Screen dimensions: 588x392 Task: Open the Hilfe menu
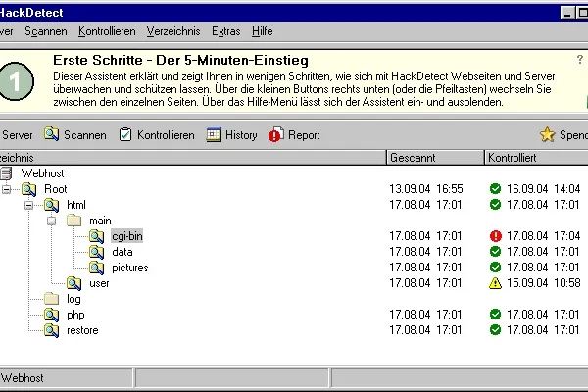pos(262,31)
